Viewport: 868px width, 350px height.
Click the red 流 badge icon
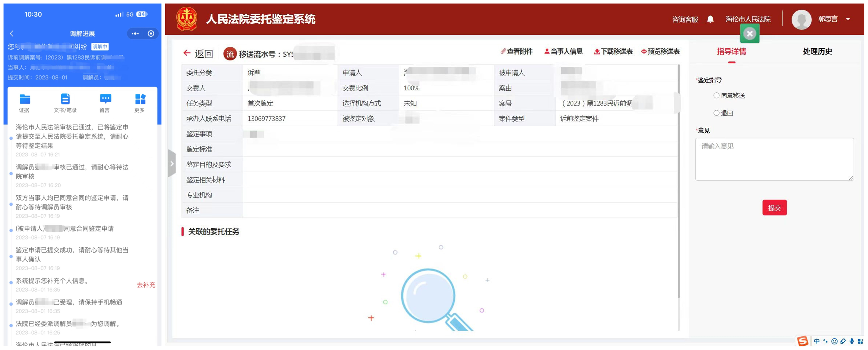[x=230, y=54]
